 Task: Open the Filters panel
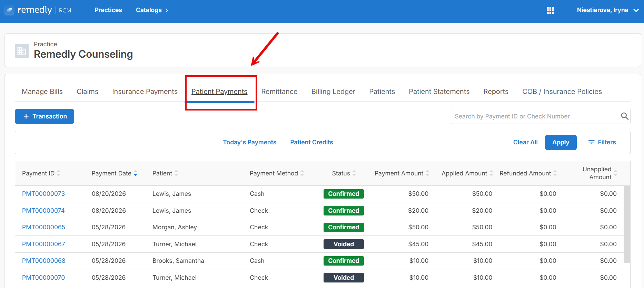point(602,142)
